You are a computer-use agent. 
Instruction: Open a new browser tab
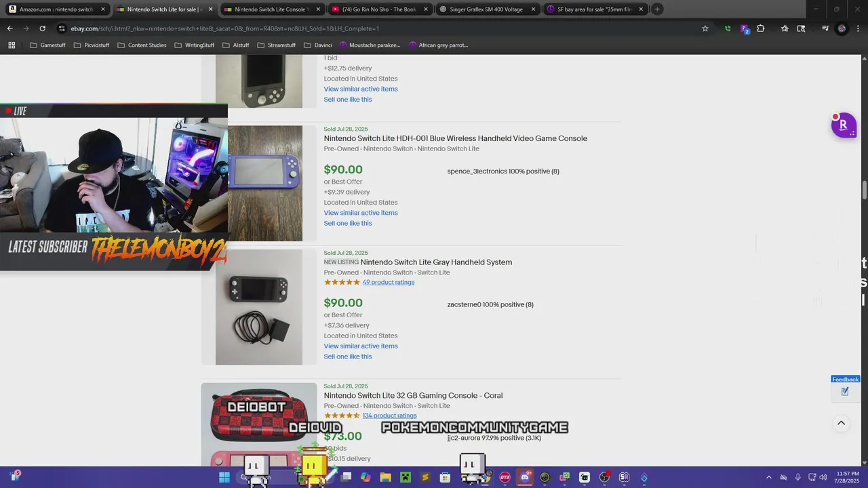[x=657, y=9]
